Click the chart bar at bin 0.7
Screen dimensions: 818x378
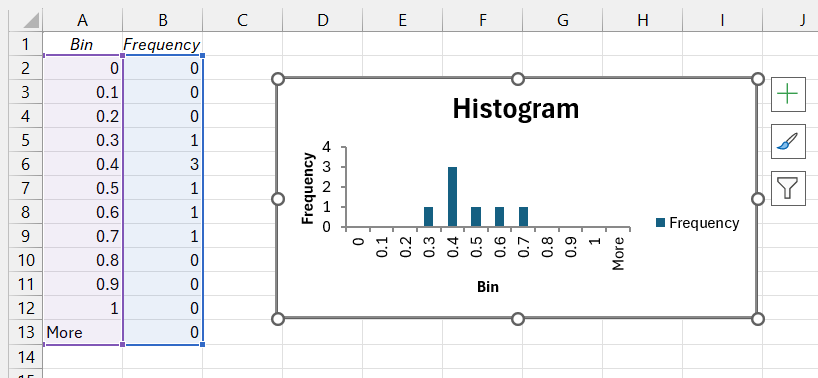[x=524, y=217]
